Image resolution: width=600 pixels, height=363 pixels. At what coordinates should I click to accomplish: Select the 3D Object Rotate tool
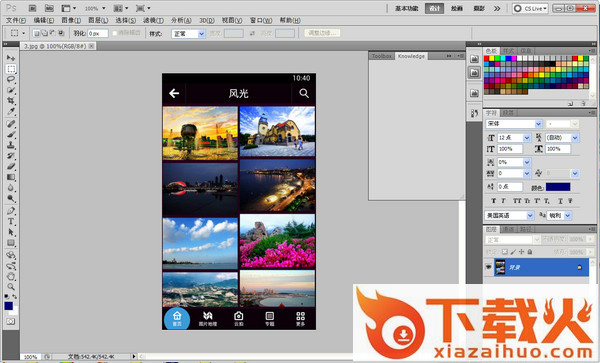11,255
